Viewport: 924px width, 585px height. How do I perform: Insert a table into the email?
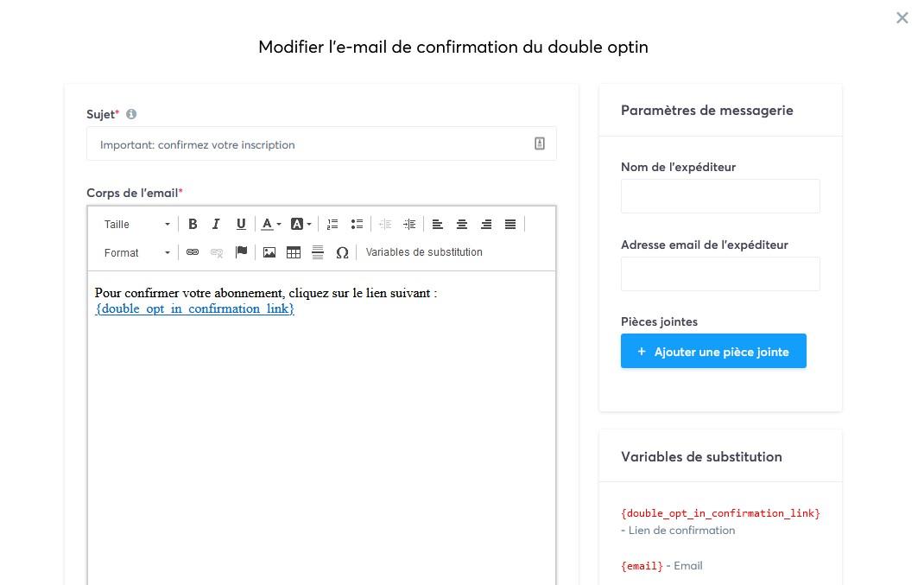(294, 252)
